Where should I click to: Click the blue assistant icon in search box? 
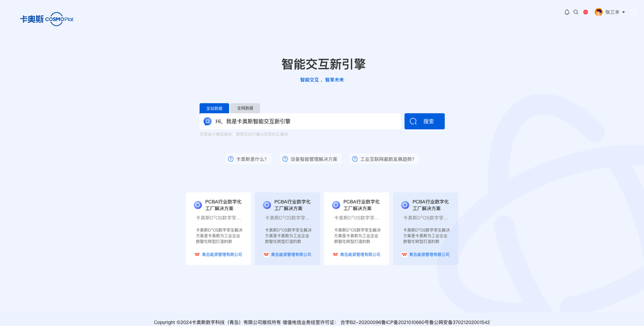pos(207,122)
